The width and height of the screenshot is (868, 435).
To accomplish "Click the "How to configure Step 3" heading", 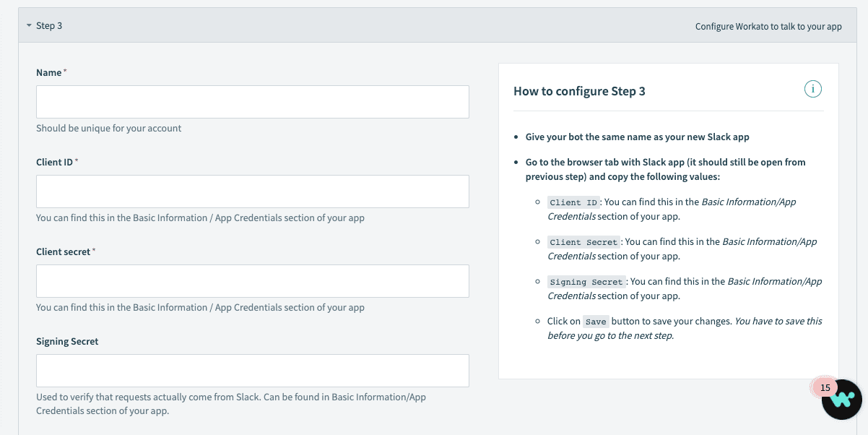I will 579,91.
